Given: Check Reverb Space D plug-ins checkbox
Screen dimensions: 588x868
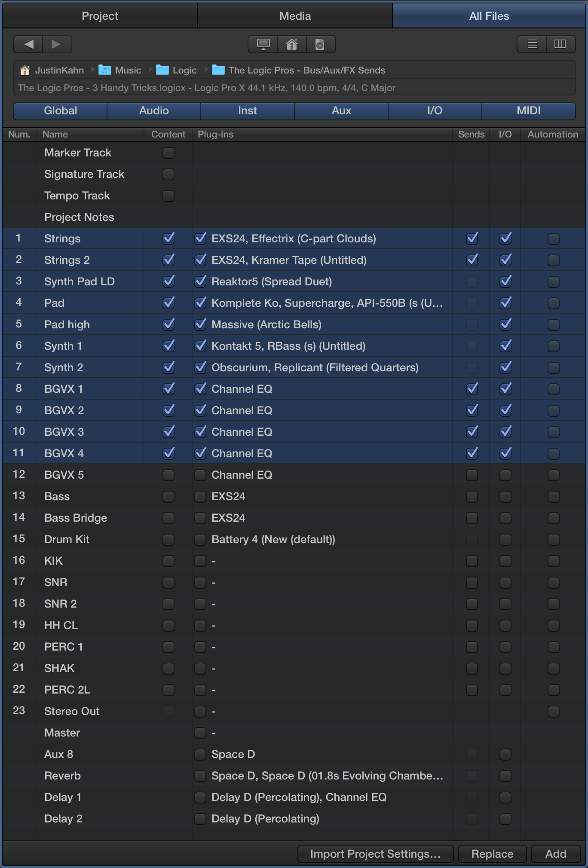Looking at the screenshot, I should click(200, 776).
